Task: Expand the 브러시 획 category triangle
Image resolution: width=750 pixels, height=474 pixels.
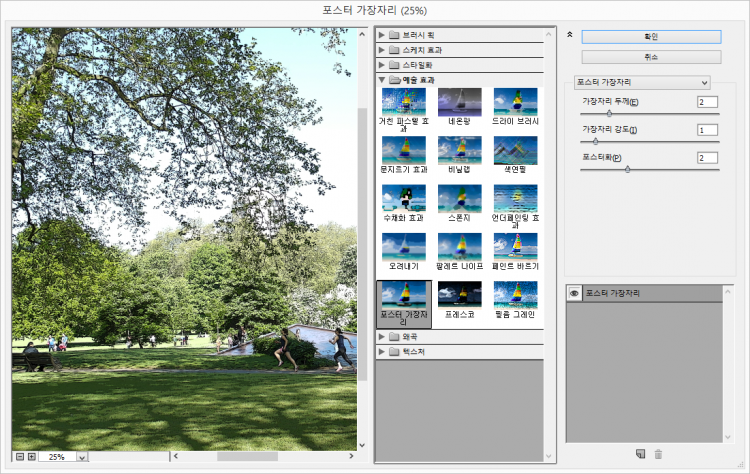Action: [382, 35]
